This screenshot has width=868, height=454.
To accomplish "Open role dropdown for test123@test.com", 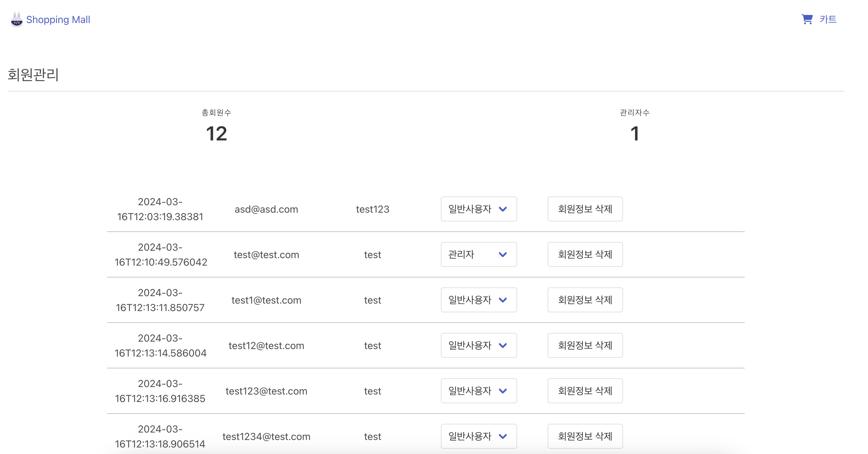I will [479, 391].
